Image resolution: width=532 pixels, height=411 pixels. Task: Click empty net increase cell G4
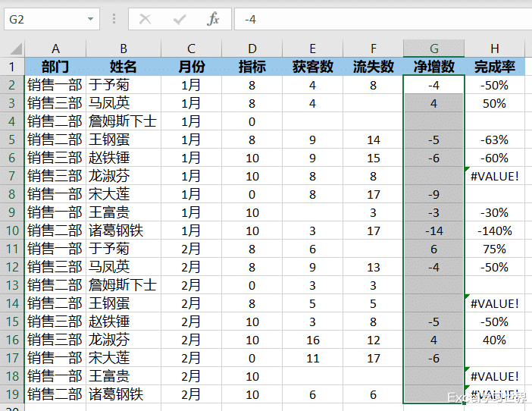434,121
